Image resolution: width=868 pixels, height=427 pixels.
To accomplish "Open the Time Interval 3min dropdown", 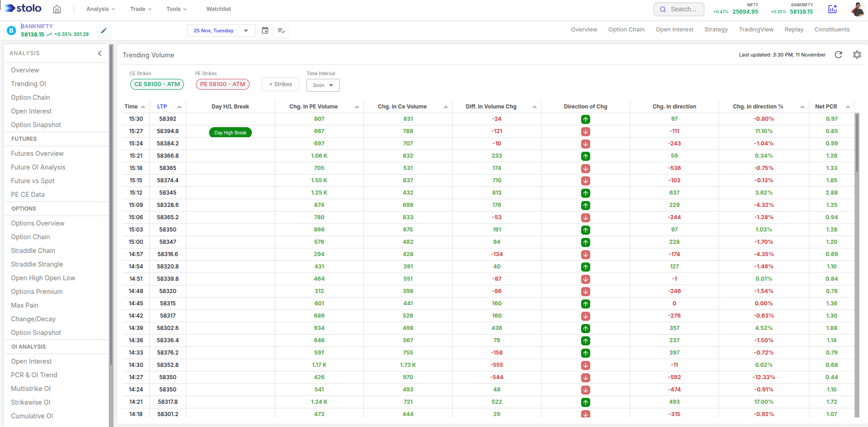I will click(x=323, y=85).
